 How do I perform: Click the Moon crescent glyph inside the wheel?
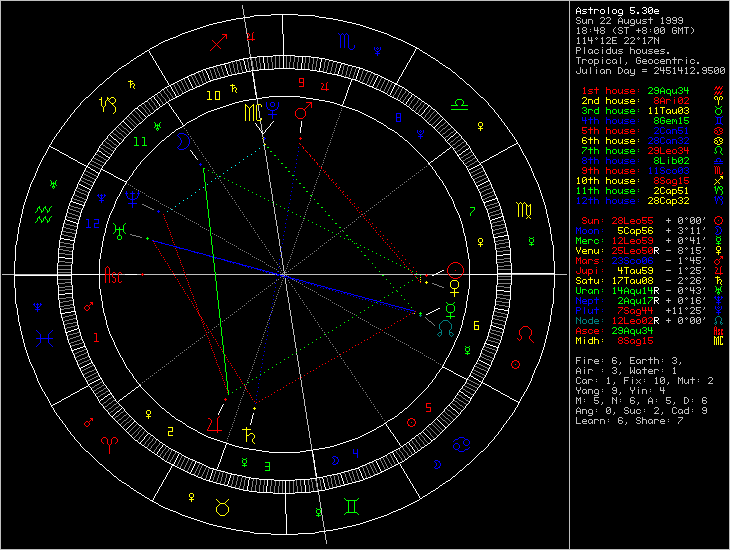pos(183,141)
